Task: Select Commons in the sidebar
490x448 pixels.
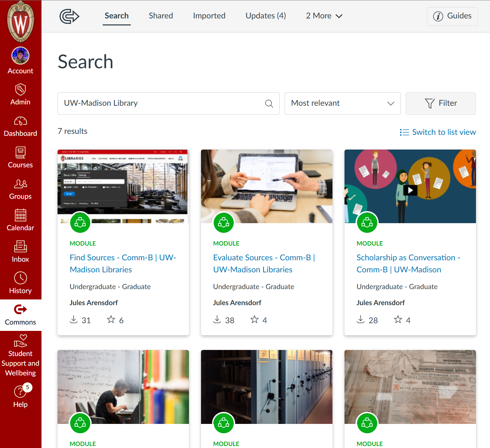Action: click(20, 315)
